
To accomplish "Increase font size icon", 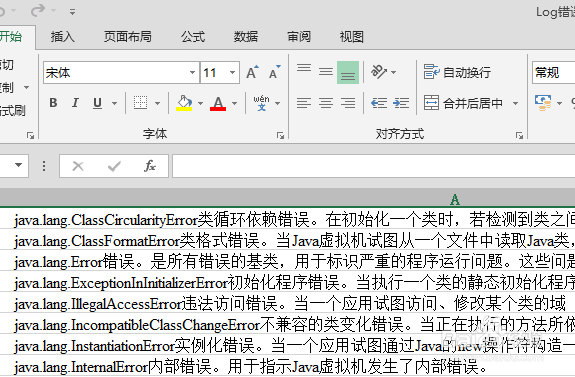I will [252, 72].
